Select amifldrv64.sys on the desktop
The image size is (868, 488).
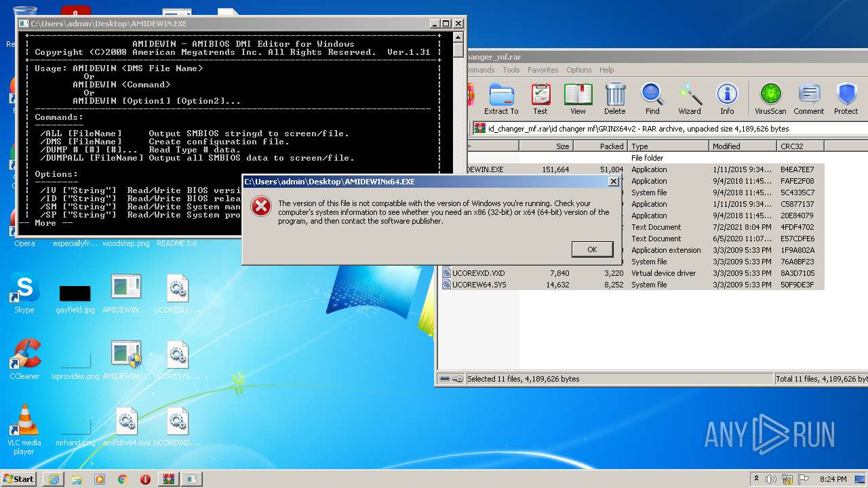pyautogui.click(x=126, y=427)
